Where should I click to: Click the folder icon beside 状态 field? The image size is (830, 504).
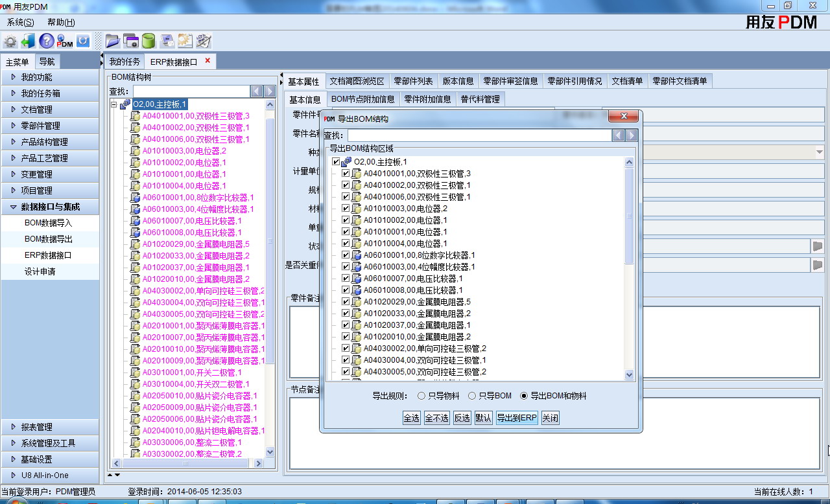click(818, 246)
